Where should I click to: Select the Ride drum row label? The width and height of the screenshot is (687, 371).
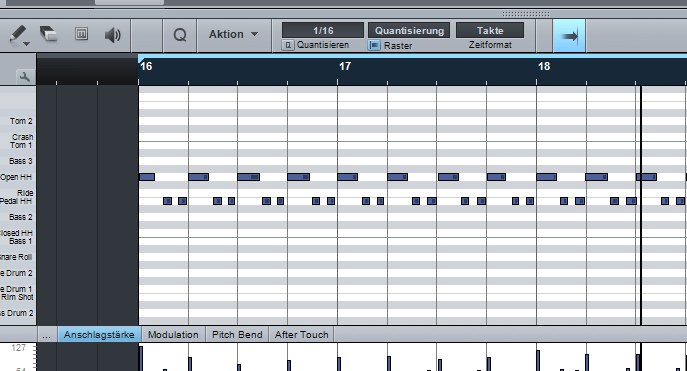[x=25, y=193]
